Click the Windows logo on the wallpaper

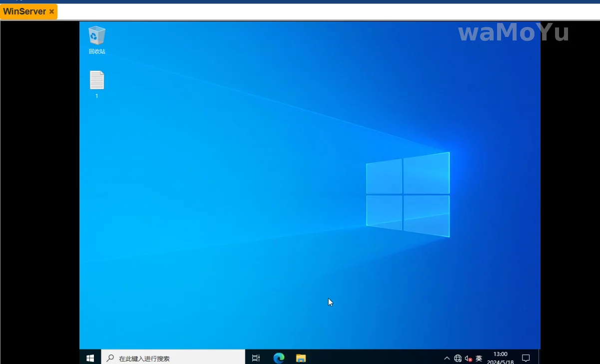coord(408,195)
